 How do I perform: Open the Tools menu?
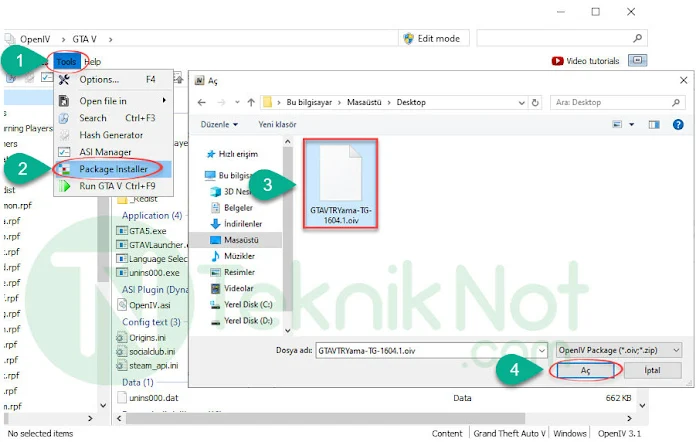[66, 62]
